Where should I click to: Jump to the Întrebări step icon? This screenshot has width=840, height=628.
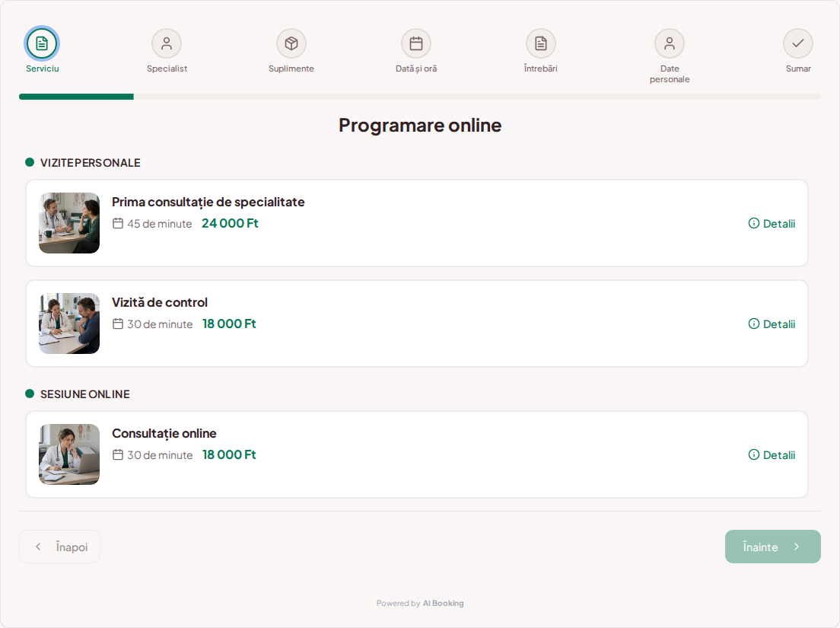click(541, 43)
